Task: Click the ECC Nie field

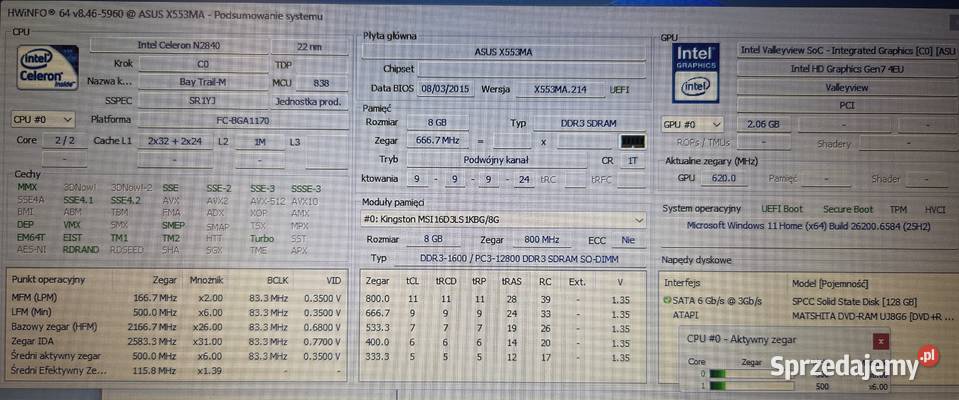Action: point(628,240)
